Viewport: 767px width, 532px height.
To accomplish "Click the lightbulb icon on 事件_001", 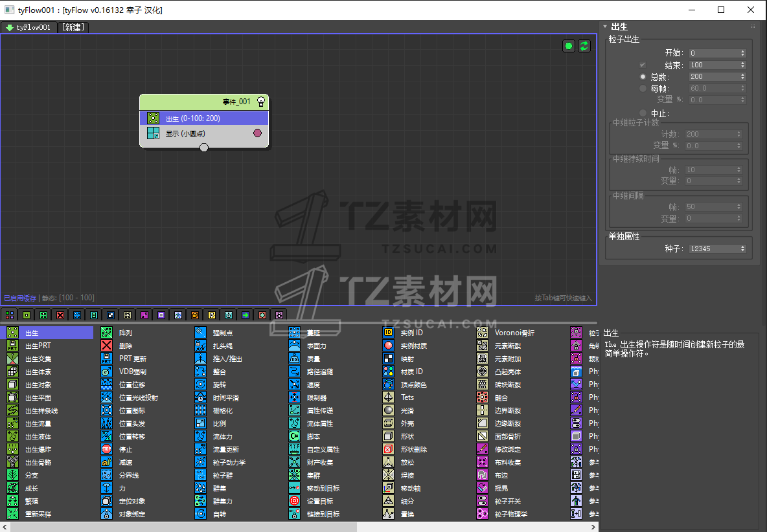I will pyautogui.click(x=261, y=102).
